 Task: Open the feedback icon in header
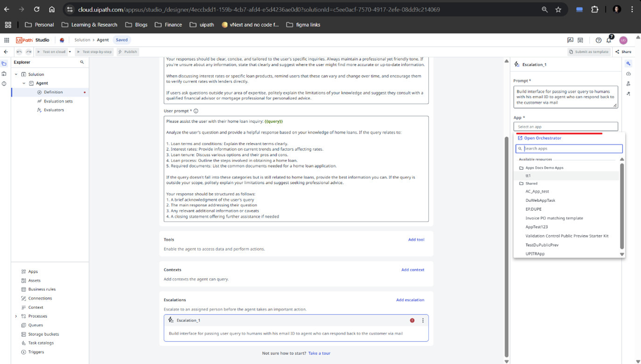coord(570,40)
